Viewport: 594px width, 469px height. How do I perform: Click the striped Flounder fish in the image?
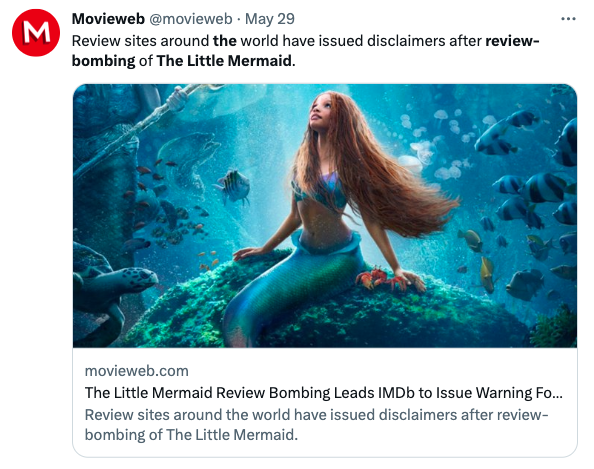(x=232, y=185)
